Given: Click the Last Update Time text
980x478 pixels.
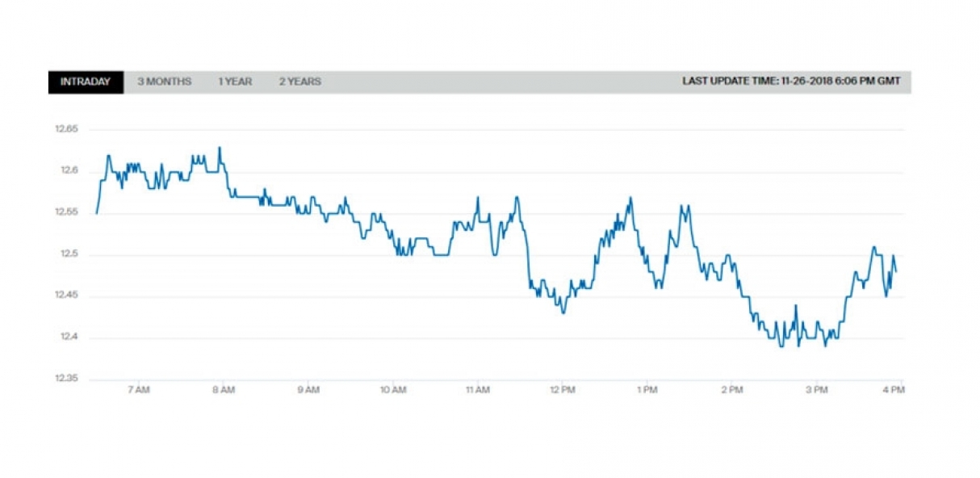Looking at the screenshot, I should click(x=791, y=82).
